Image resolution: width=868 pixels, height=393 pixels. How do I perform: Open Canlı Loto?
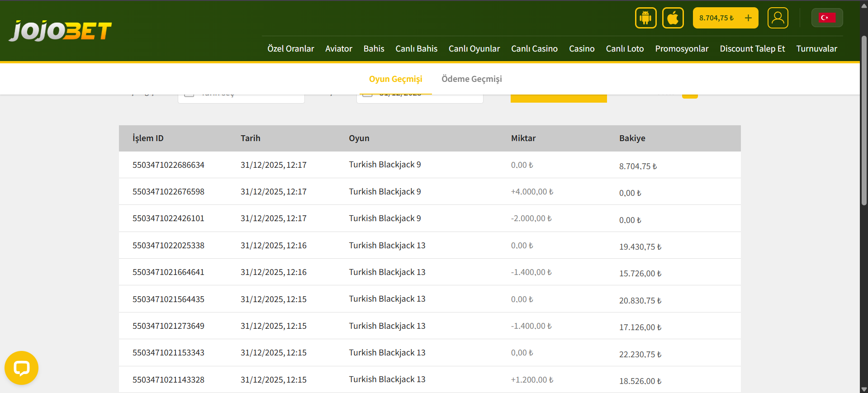tap(625, 48)
